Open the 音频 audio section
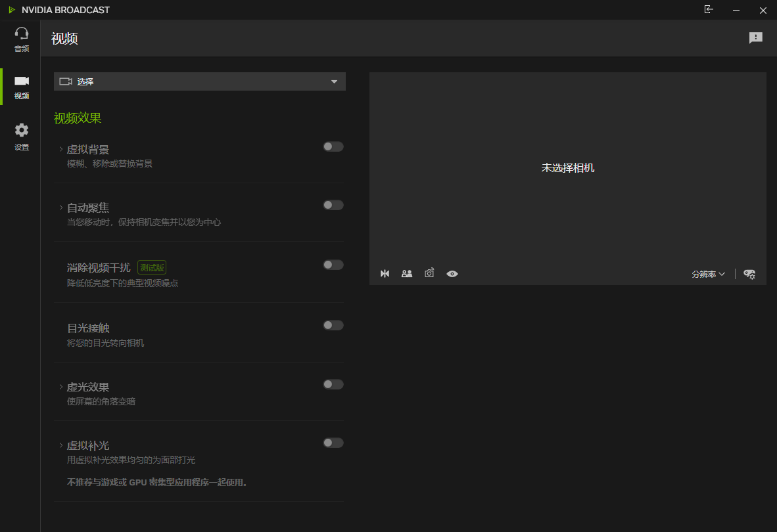This screenshot has height=532, width=777. tap(21, 39)
